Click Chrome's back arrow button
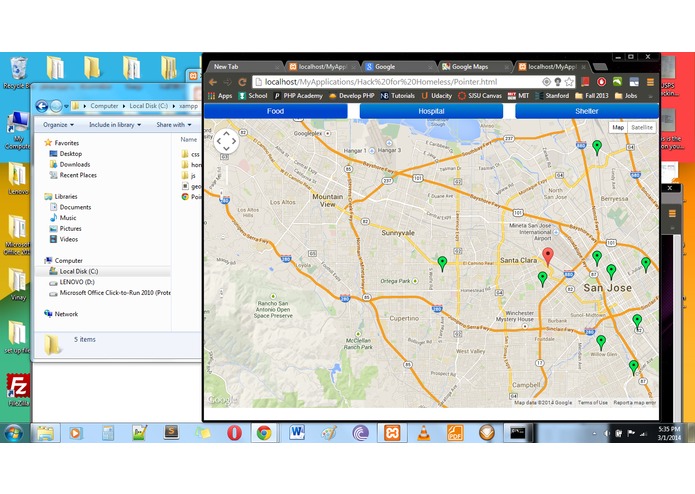 [213, 82]
